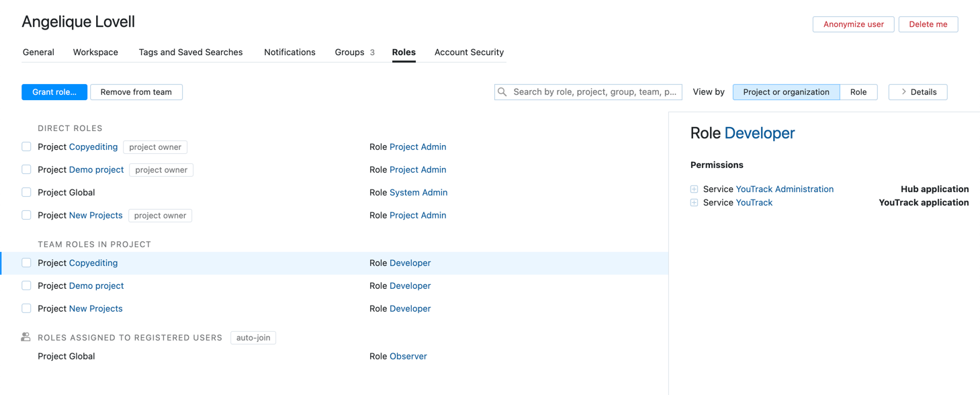
Task: Expand the YouTrack service permissions
Action: (694, 203)
